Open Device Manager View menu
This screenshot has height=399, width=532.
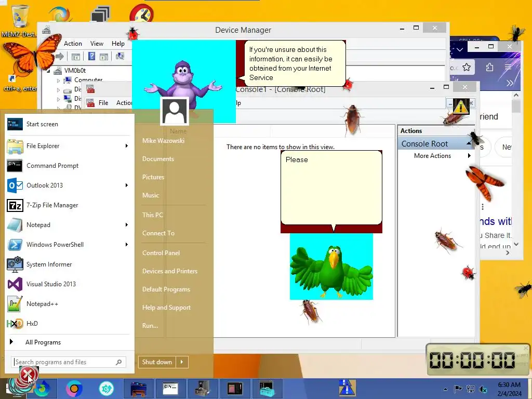pyautogui.click(x=97, y=44)
